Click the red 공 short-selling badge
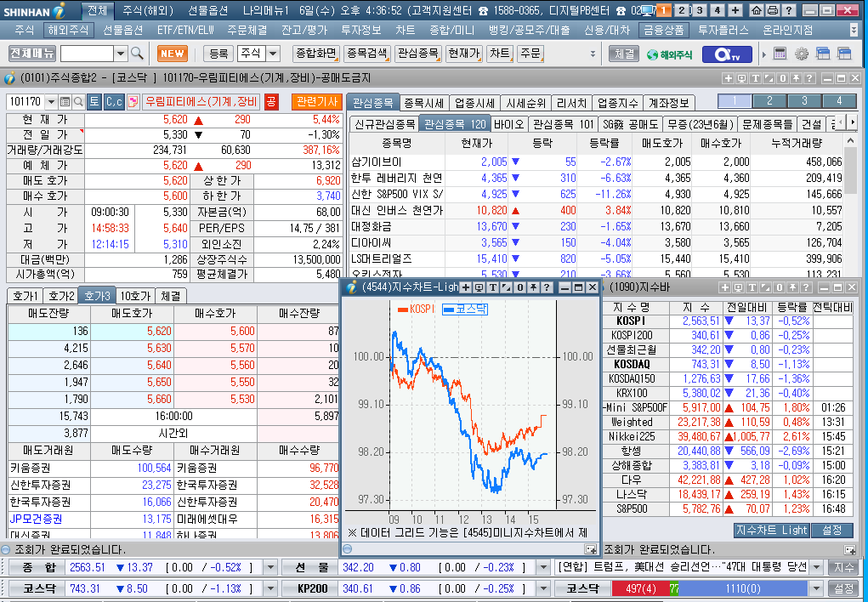This screenshot has width=868, height=602. click(x=271, y=101)
